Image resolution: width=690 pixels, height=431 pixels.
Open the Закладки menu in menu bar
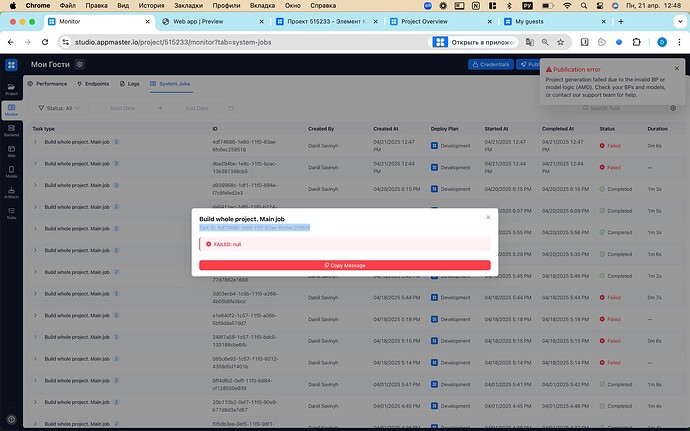click(188, 6)
